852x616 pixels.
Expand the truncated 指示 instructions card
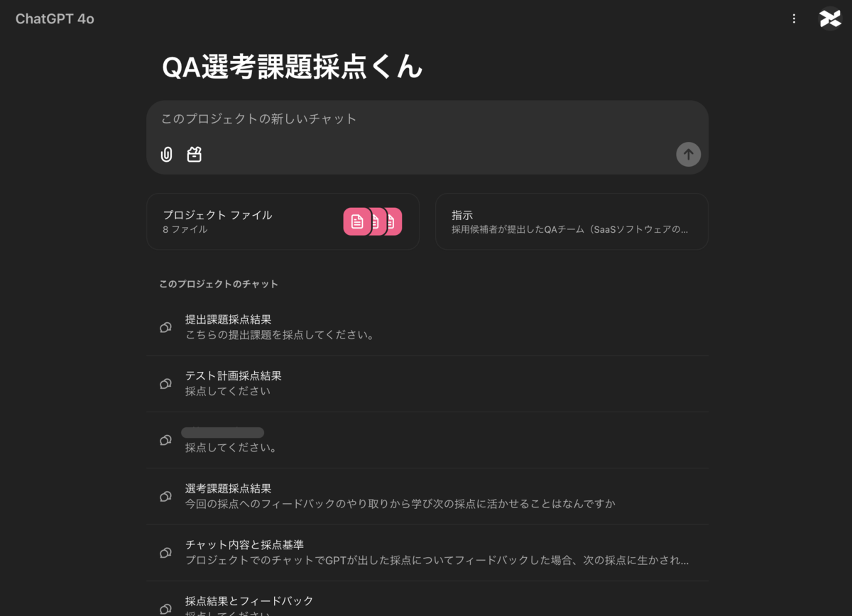572,221
